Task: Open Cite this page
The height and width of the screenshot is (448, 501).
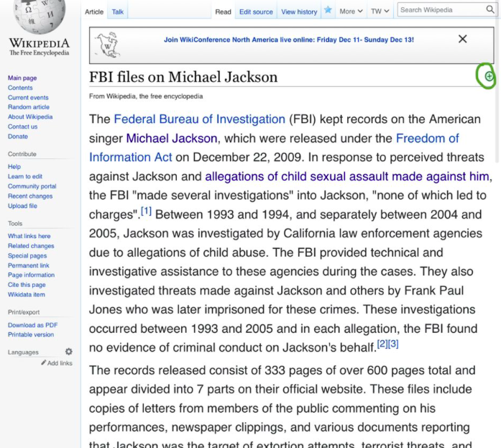Action: pyautogui.click(x=27, y=285)
